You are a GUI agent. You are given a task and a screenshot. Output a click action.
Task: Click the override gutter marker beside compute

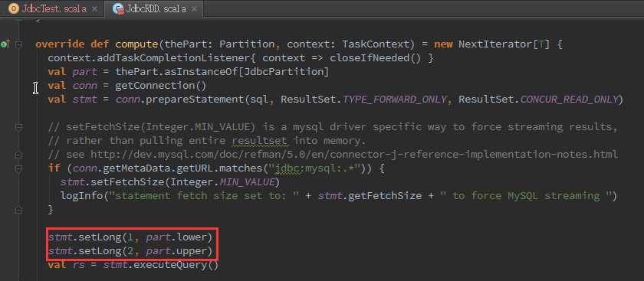pyautogui.click(x=5, y=44)
